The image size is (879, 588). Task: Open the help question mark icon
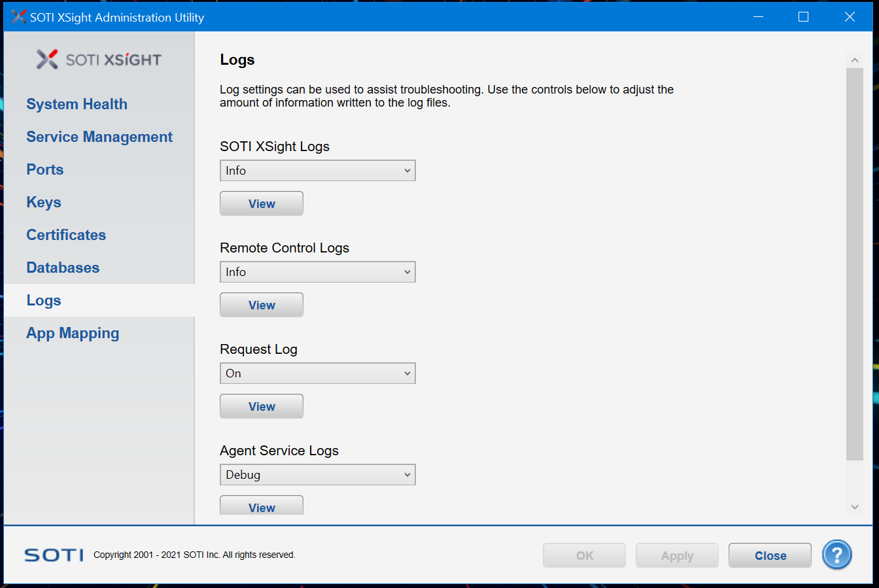[837, 555]
